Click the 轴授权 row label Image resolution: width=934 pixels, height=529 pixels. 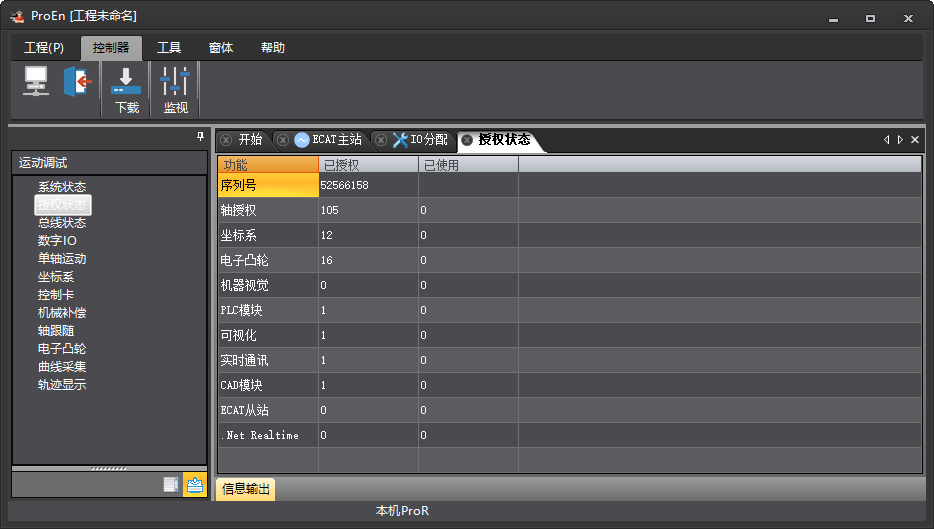tap(238, 210)
